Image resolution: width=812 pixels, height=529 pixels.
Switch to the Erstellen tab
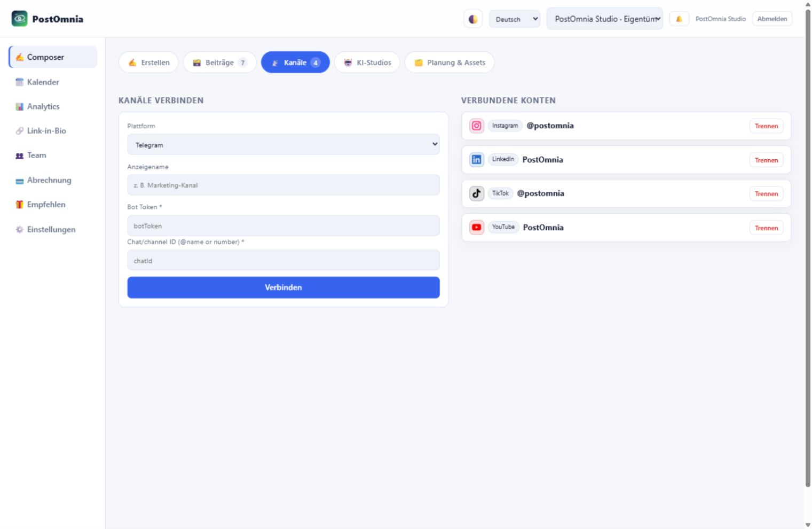pos(148,63)
